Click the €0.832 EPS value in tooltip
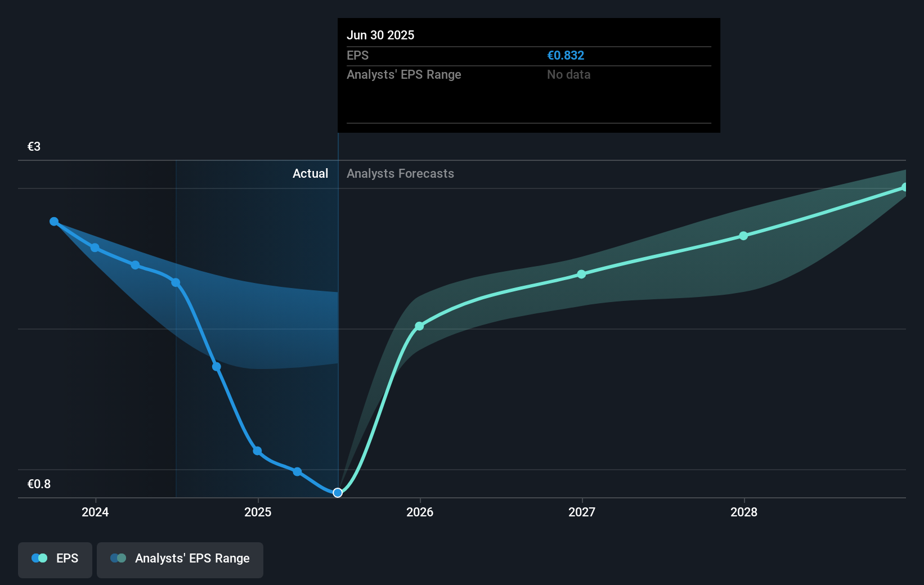The height and width of the screenshot is (585, 924). [566, 56]
